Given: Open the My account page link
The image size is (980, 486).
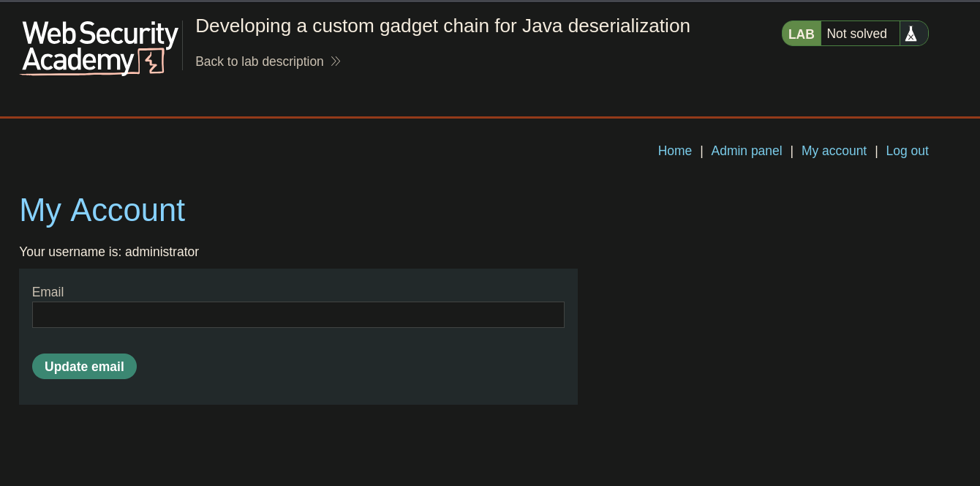Looking at the screenshot, I should [834, 151].
